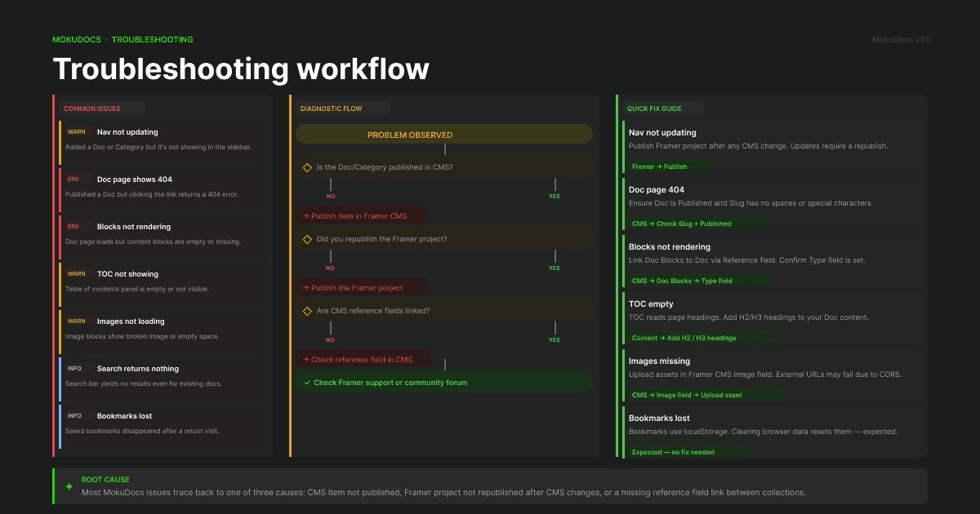Click the 'Publish item in Framer CMS' action

pyautogui.click(x=361, y=216)
